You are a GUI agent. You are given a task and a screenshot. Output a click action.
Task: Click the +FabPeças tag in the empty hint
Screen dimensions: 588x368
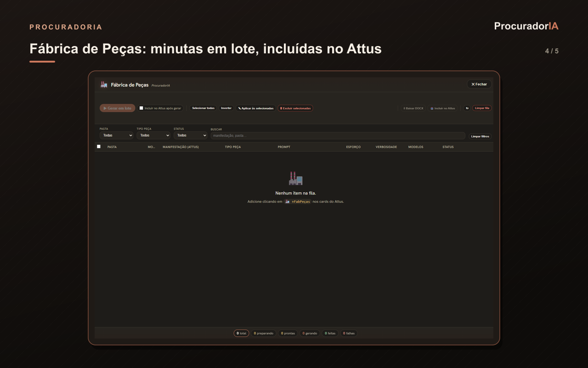298,201
